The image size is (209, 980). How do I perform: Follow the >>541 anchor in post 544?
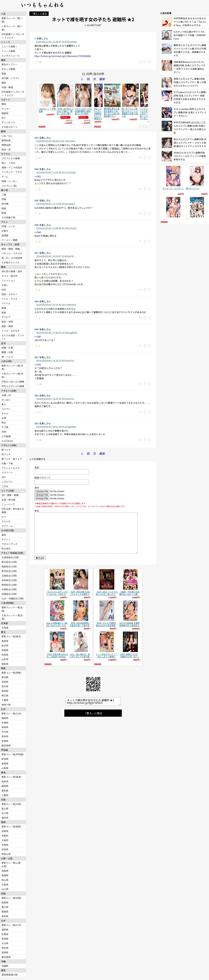click(38, 177)
